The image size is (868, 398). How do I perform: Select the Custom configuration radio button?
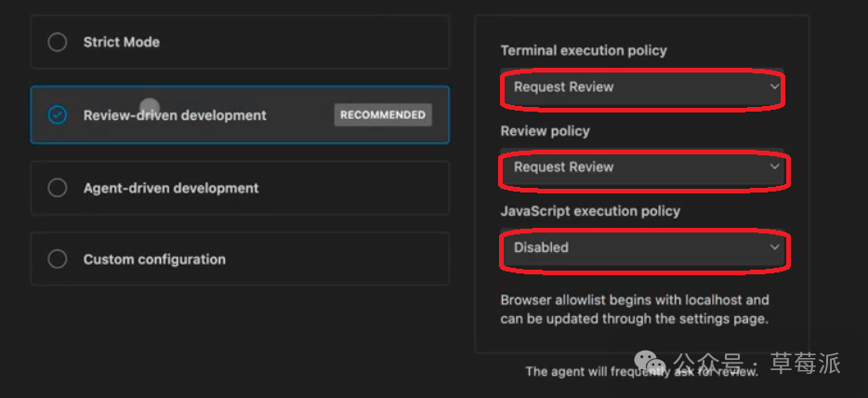[x=58, y=259]
